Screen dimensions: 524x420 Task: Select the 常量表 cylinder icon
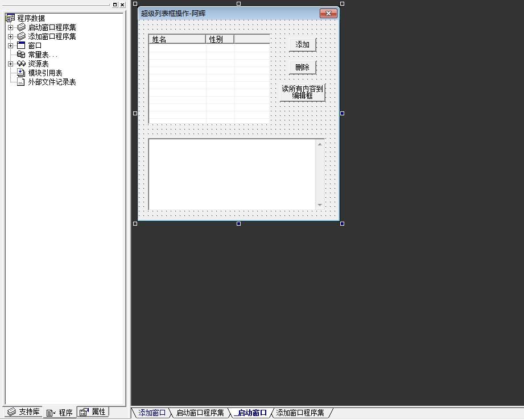(x=21, y=55)
